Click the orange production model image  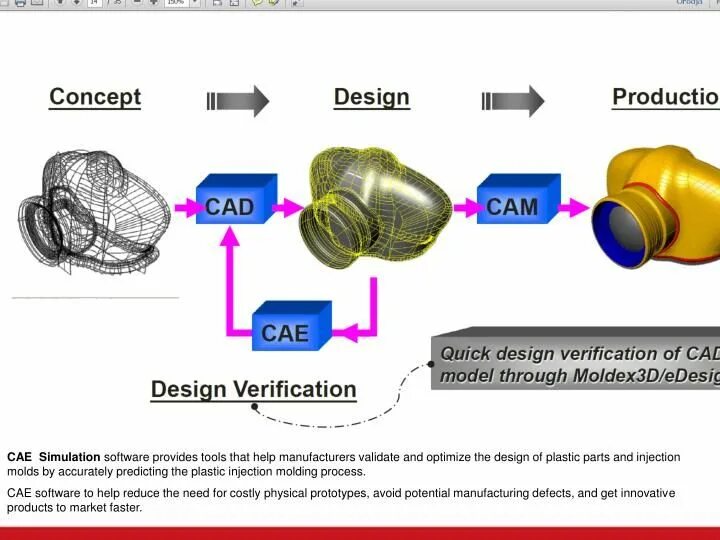(x=656, y=207)
